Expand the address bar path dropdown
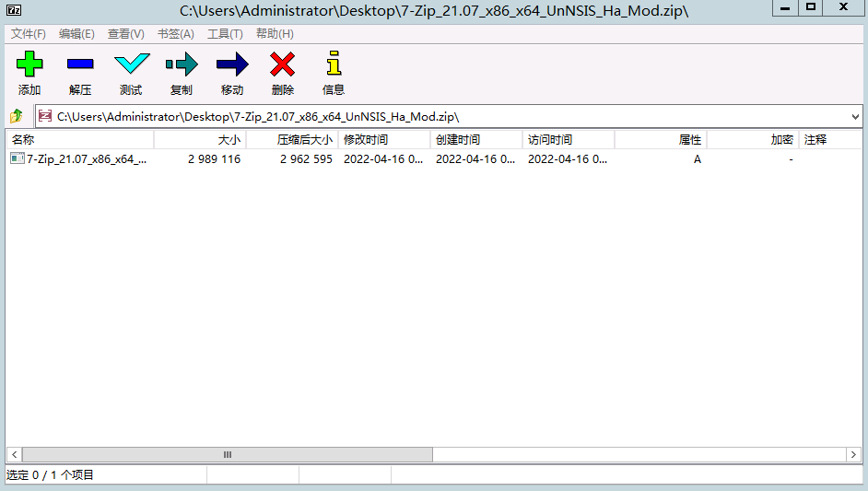 [x=855, y=117]
